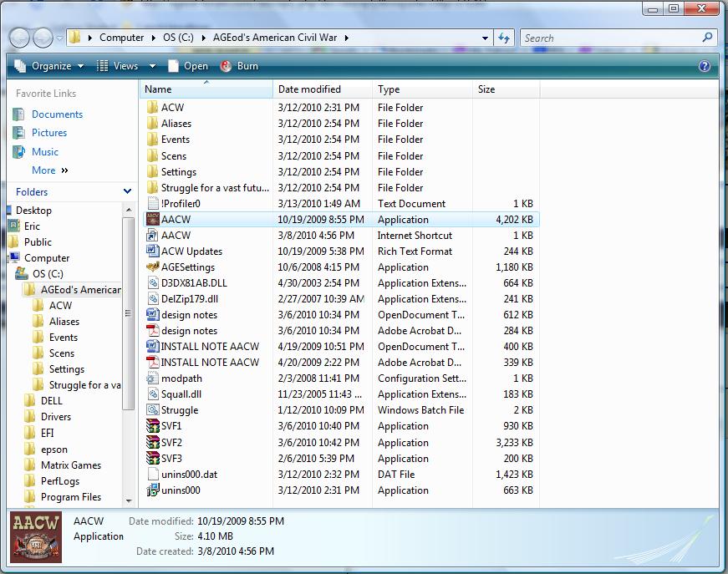The height and width of the screenshot is (574, 728).
Task: Select the AACW application icon in file list
Action: pos(152,220)
